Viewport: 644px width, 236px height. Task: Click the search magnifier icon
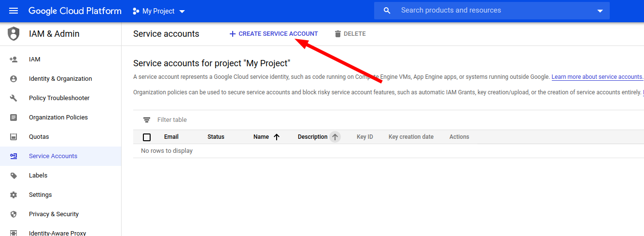(387, 11)
